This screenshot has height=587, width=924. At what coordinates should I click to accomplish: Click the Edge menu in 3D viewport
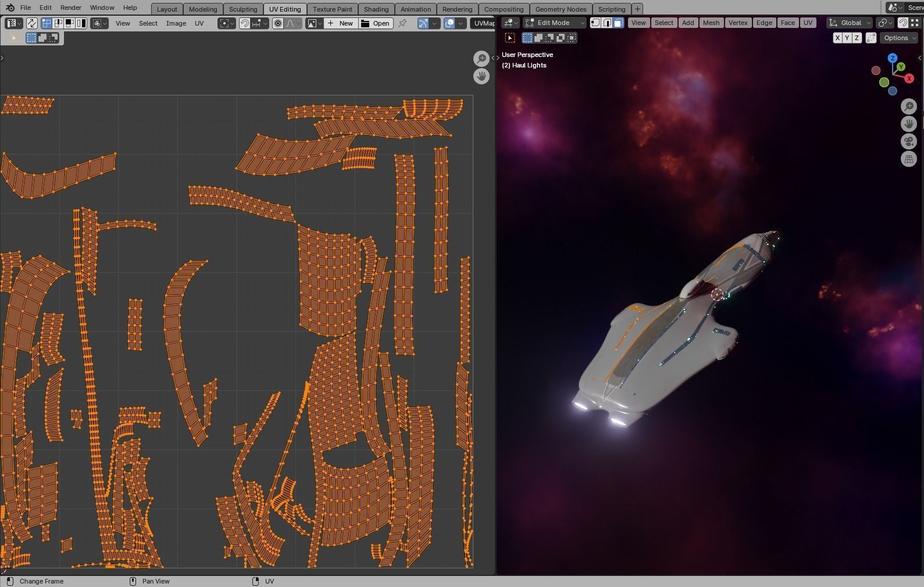click(x=764, y=23)
